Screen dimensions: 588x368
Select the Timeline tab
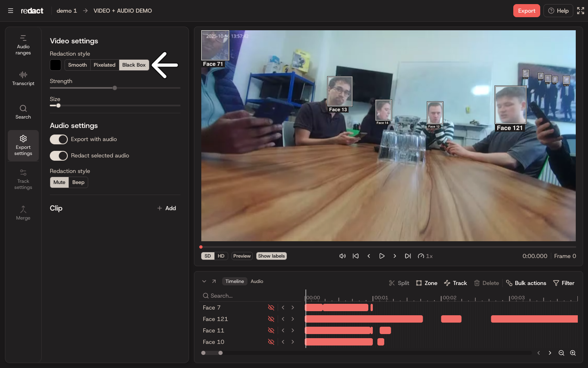click(x=235, y=281)
